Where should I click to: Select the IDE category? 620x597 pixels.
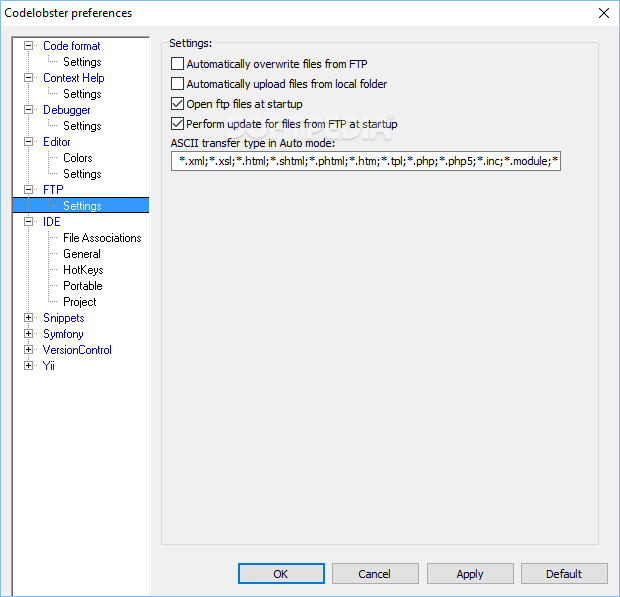coord(51,222)
